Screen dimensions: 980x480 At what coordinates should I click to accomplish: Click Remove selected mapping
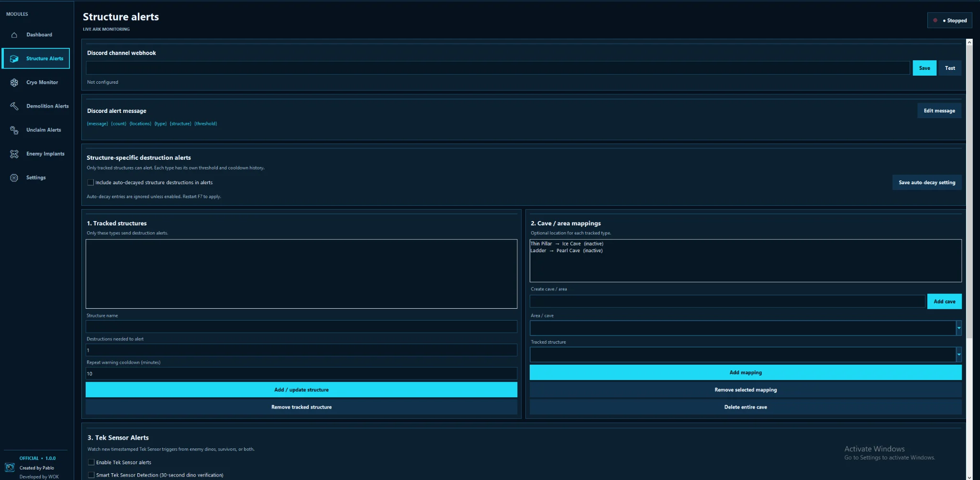click(746, 390)
